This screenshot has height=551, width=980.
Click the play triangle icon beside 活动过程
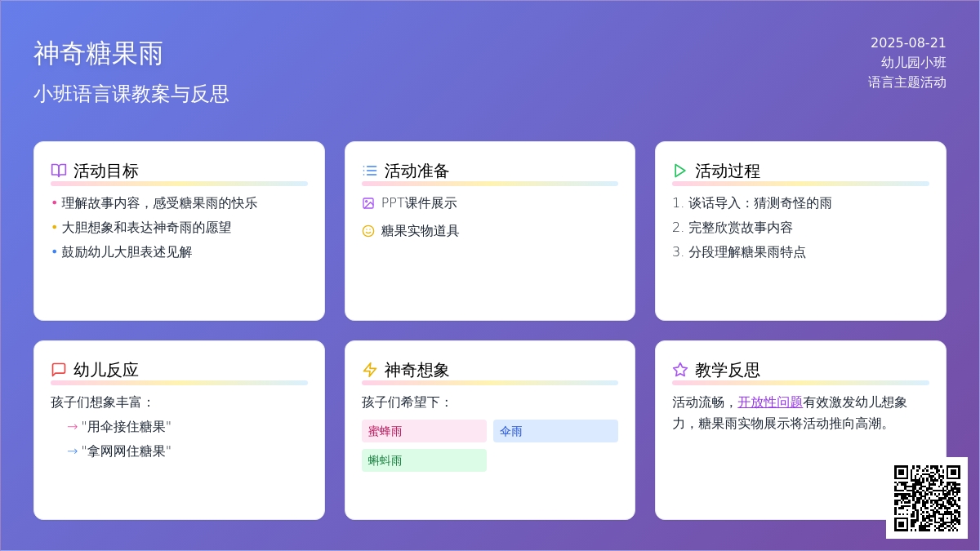click(680, 171)
